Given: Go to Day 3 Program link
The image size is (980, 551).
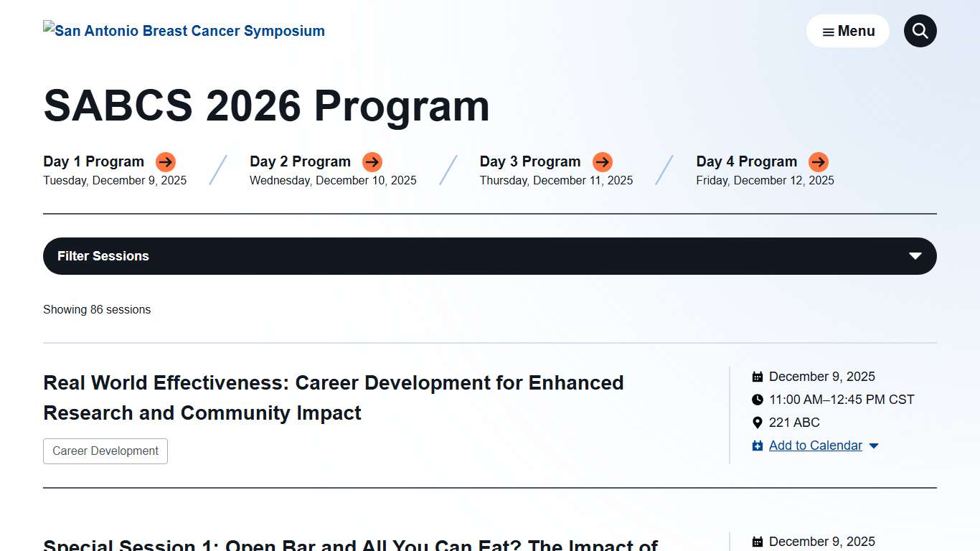Looking at the screenshot, I should 529,161.
